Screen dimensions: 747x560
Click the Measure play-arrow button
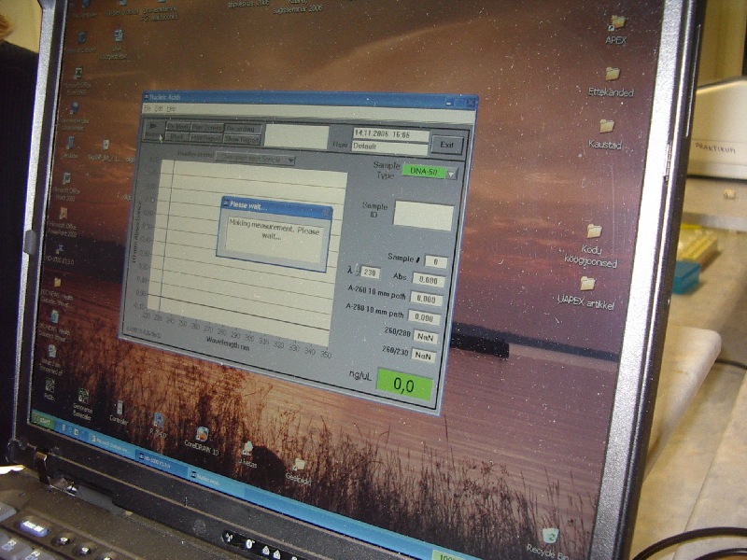point(153,130)
